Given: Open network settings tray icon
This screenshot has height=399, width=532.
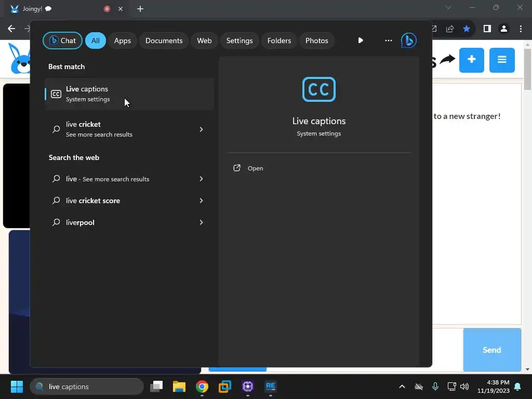Looking at the screenshot, I should (451, 387).
